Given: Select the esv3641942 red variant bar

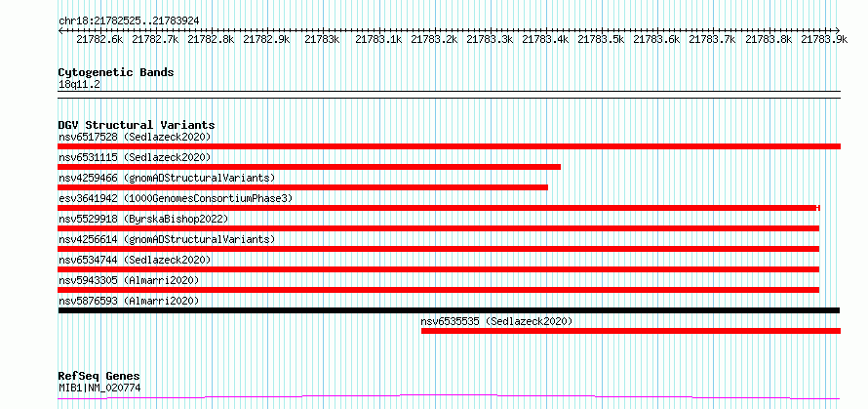Looking at the screenshot, I should point(439,208).
